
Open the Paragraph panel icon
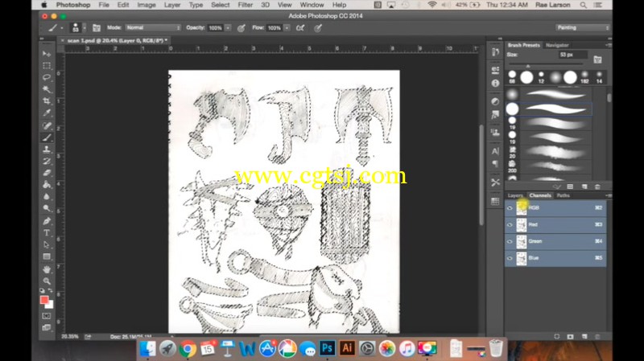point(495,164)
